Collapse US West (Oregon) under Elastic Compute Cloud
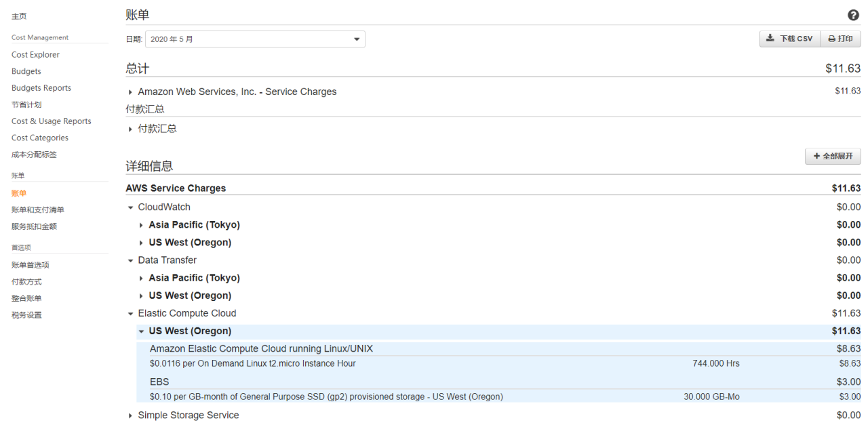 tap(141, 331)
